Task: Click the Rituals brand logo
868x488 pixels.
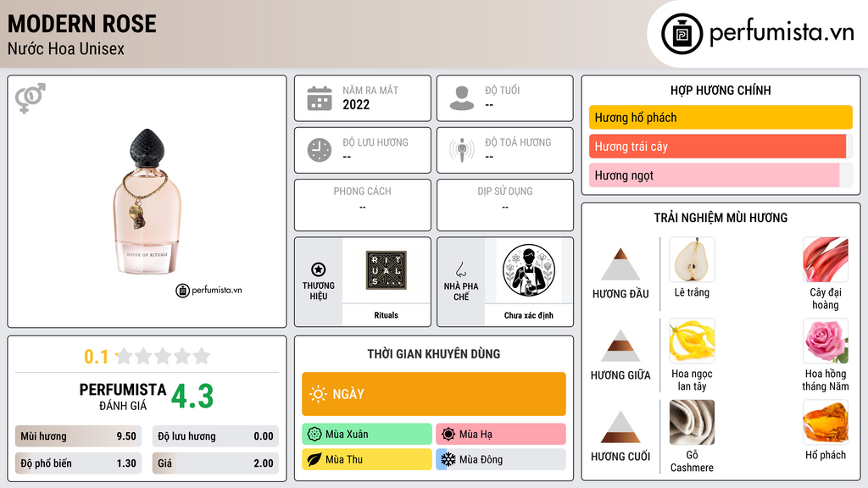Action: point(386,270)
